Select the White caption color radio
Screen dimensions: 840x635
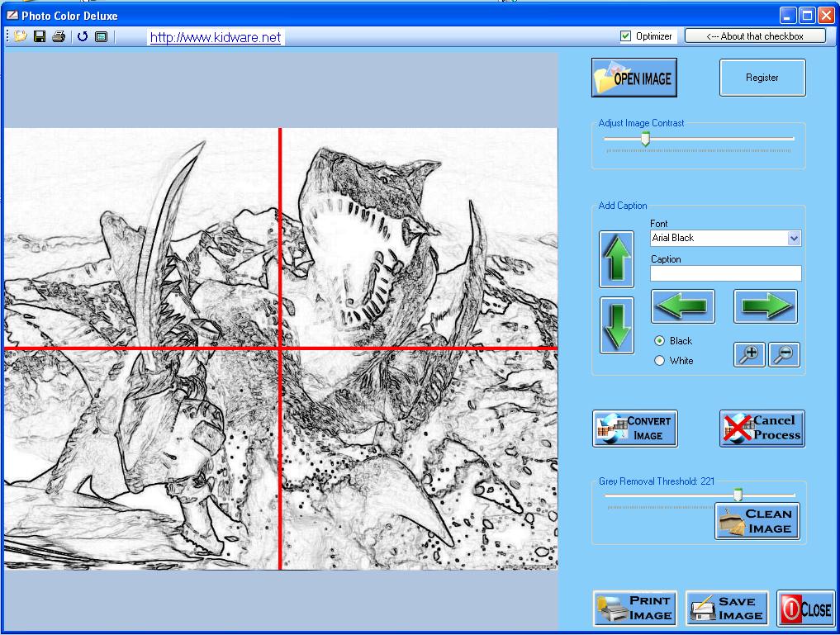pos(659,361)
